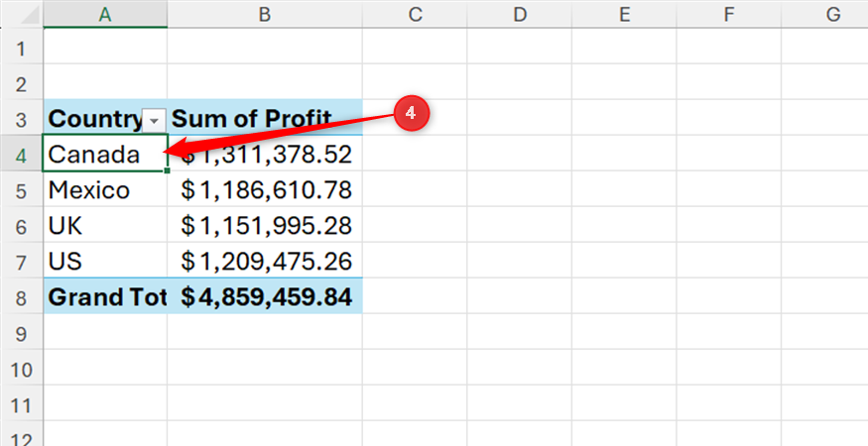868x446 pixels.
Task: Select row 4 header
Action: [21, 154]
